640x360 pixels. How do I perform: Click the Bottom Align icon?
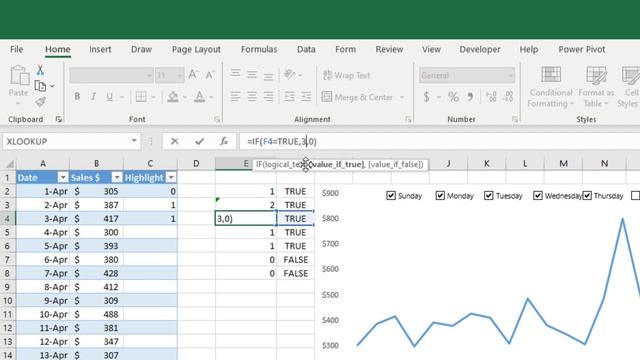coord(268,75)
